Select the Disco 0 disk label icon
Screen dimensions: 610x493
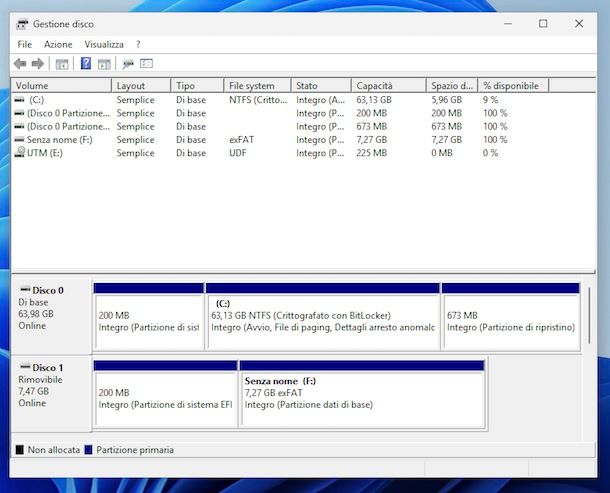24,290
